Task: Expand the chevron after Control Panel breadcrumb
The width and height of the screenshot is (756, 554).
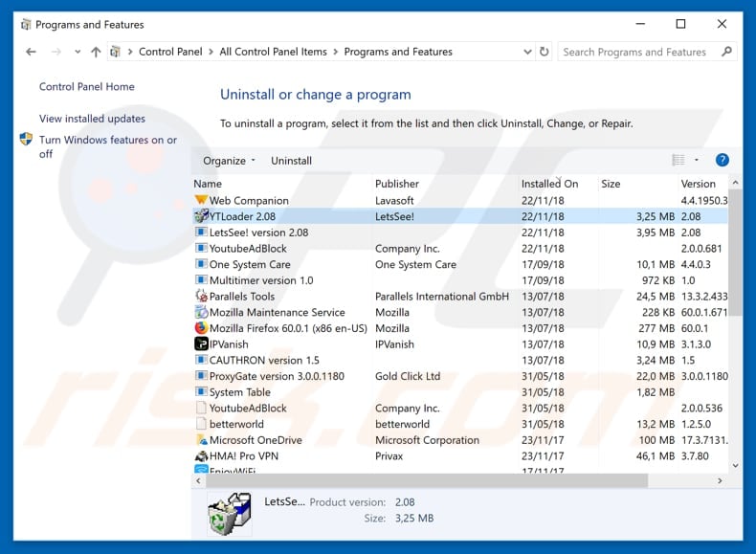Action: tap(211, 52)
